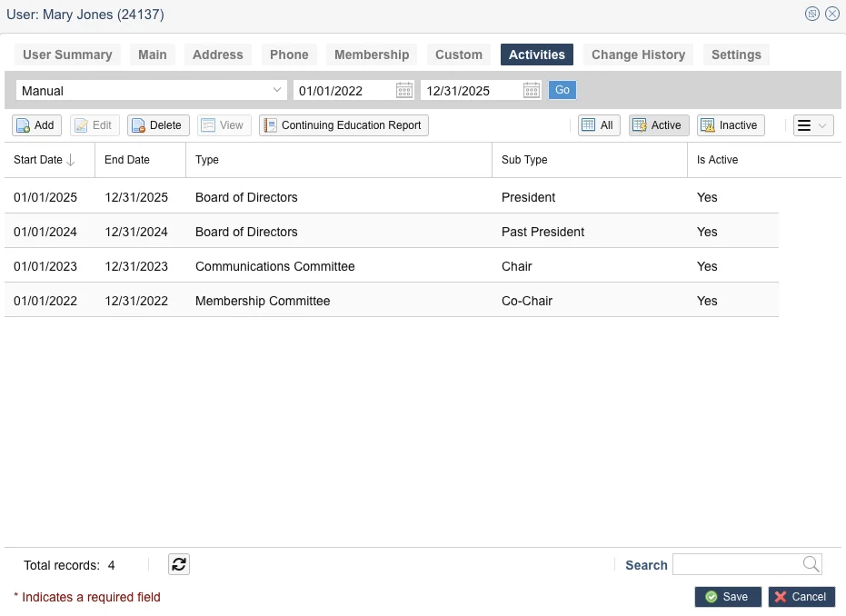Save the user record changes
This screenshot has width=846, height=616.
click(727, 596)
